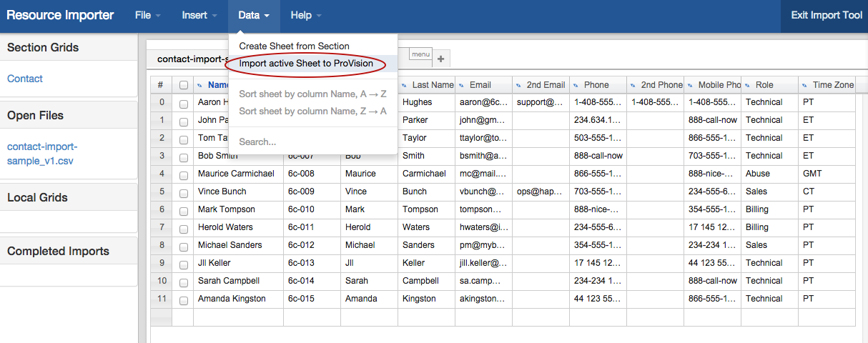Click sort icon in Name column header
The width and height of the screenshot is (868, 343).
(200, 85)
